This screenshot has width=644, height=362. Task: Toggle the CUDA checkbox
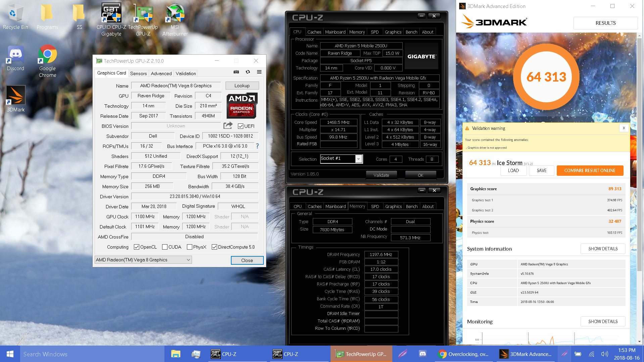coord(164,247)
